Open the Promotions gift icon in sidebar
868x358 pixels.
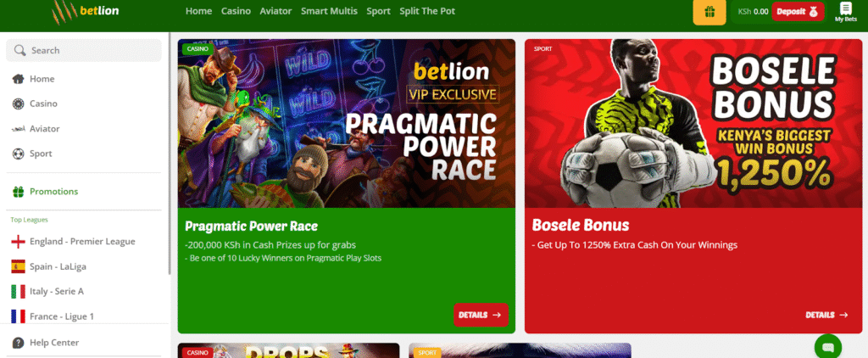pos(19,191)
